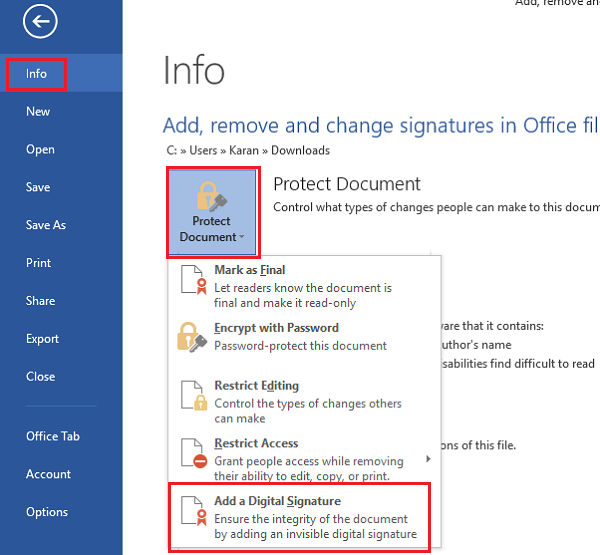Click the lock and key icon on Protect Document
The width and height of the screenshot is (600, 555).
(212, 196)
